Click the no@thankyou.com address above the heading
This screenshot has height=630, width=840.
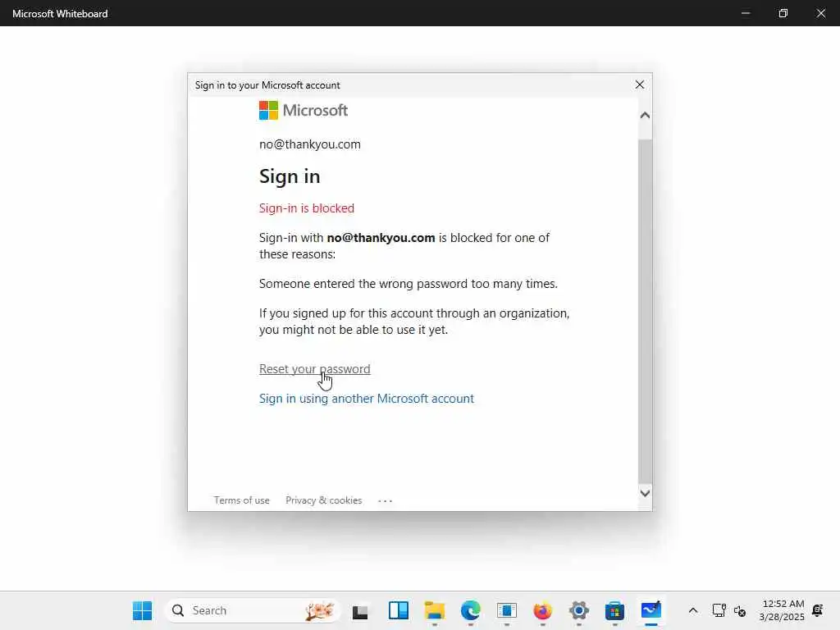tap(309, 144)
